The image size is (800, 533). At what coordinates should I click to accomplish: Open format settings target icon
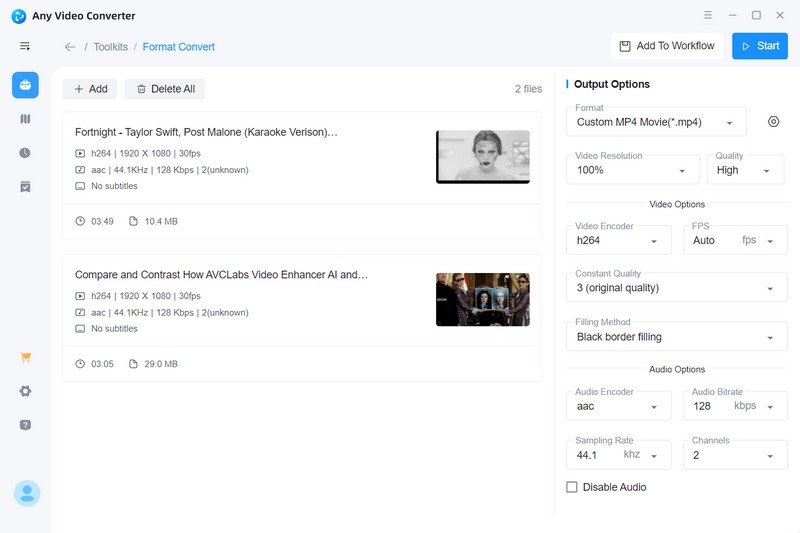point(773,121)
